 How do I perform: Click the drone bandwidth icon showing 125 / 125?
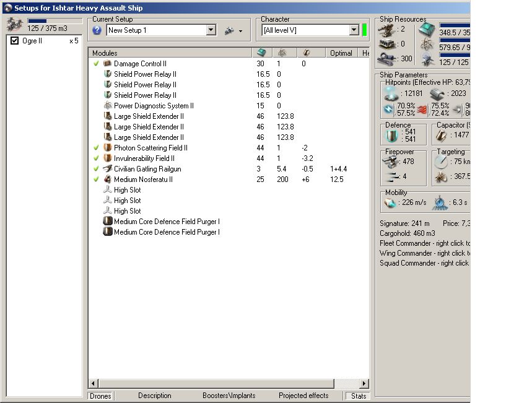427,59
